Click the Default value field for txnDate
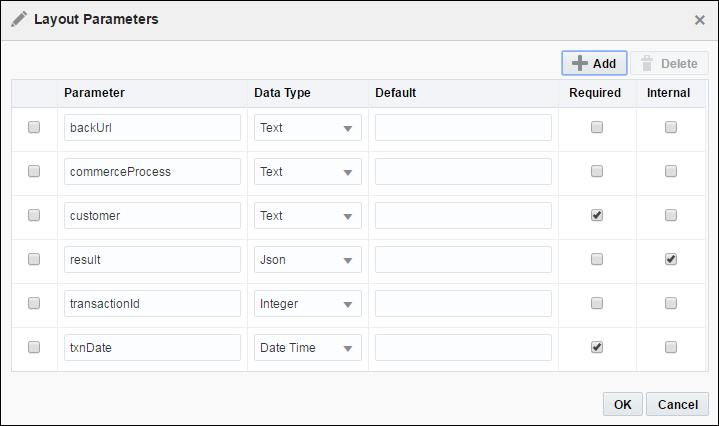This screenshot has height=426, width=719. click(463, 348)
